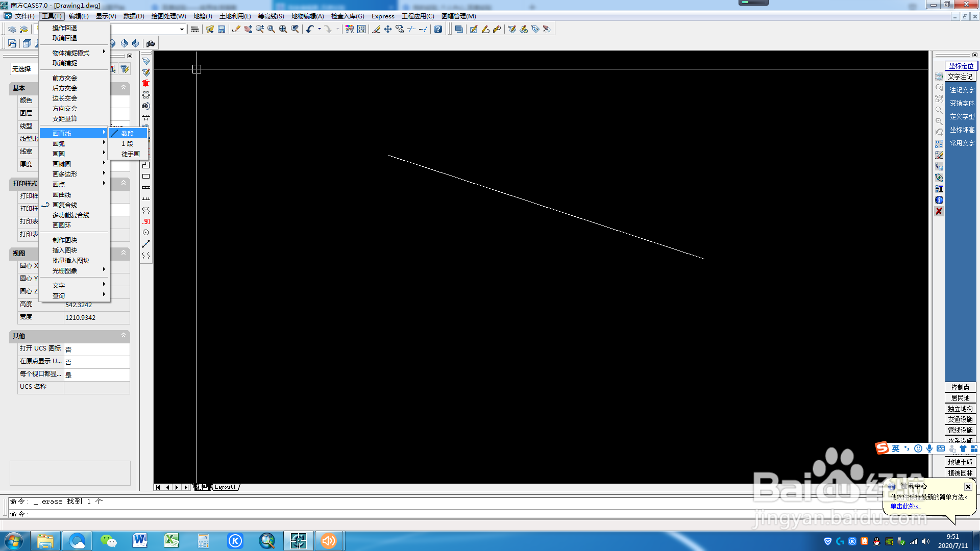
Task: Toggle Sogou input language 英 button
Action: 895,448
